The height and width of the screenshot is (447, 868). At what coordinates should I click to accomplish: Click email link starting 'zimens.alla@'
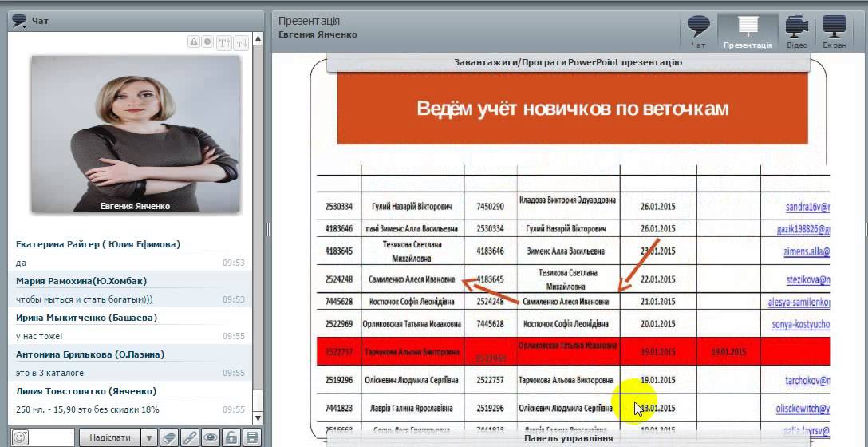807,251
